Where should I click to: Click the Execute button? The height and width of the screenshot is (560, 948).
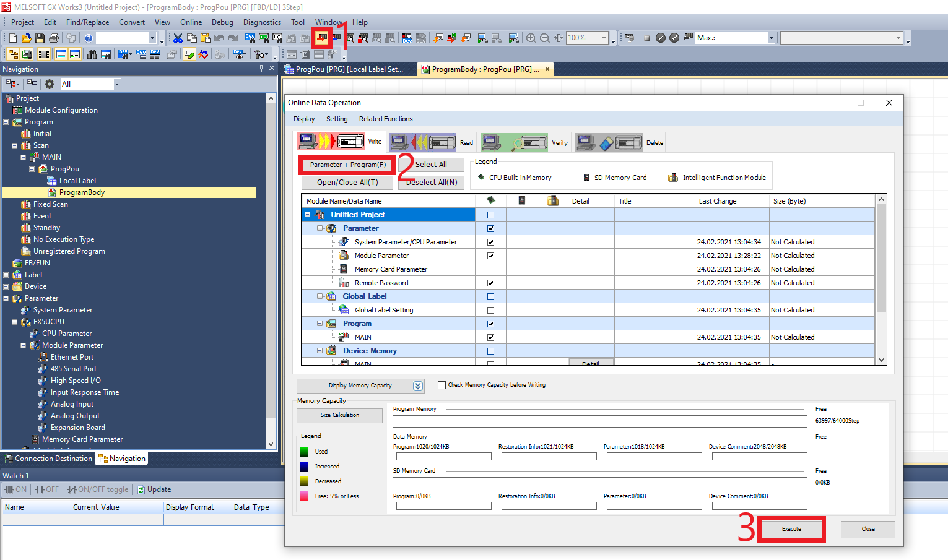[x=791, y=529]
